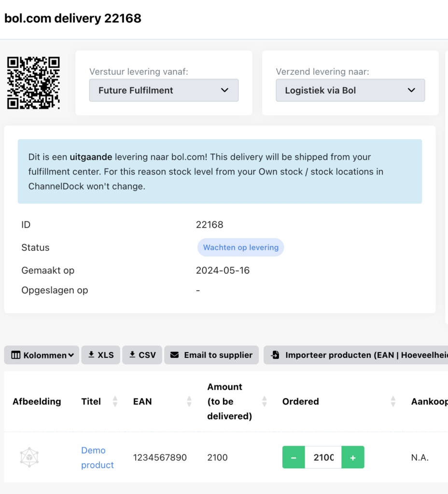Download the delivery as XLS
The width and height of the screenshot is (448, 494).
tap(100, 355)
